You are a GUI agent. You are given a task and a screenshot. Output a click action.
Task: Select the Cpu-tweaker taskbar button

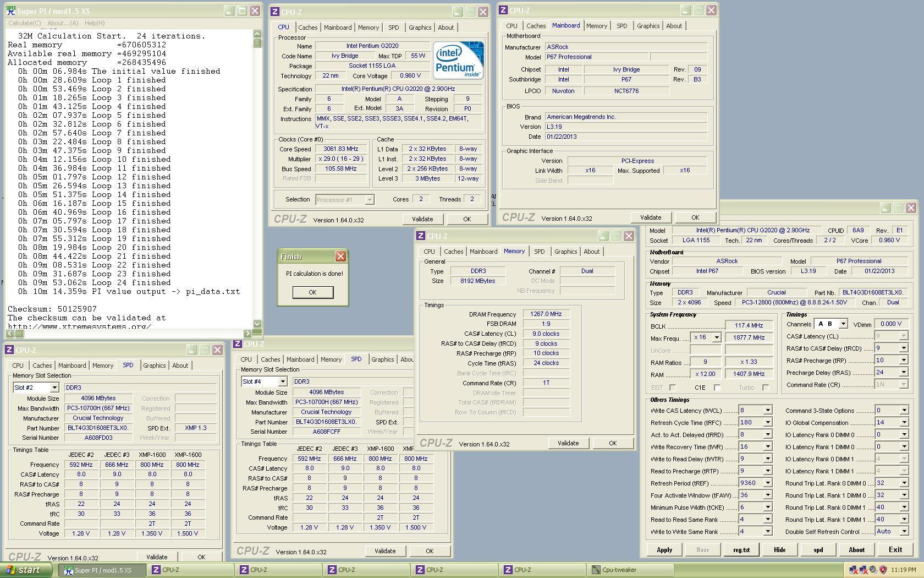[x=630, y=570]
